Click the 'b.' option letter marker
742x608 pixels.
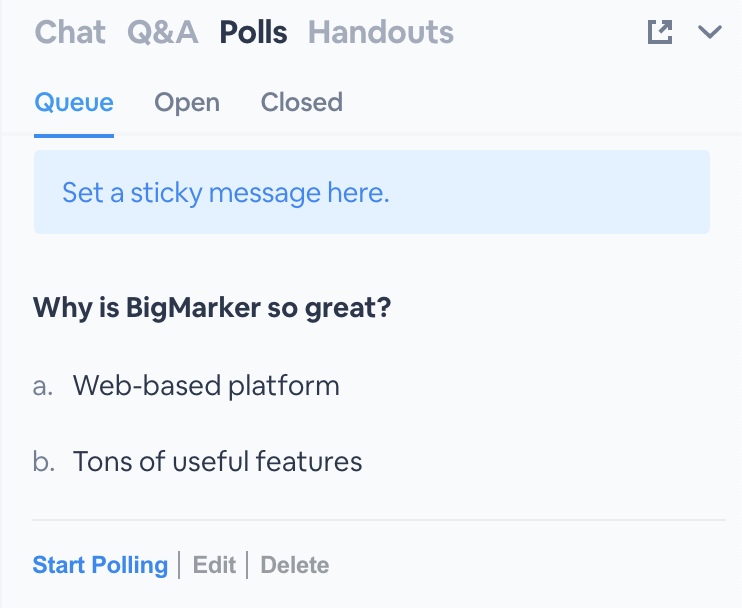43,462
